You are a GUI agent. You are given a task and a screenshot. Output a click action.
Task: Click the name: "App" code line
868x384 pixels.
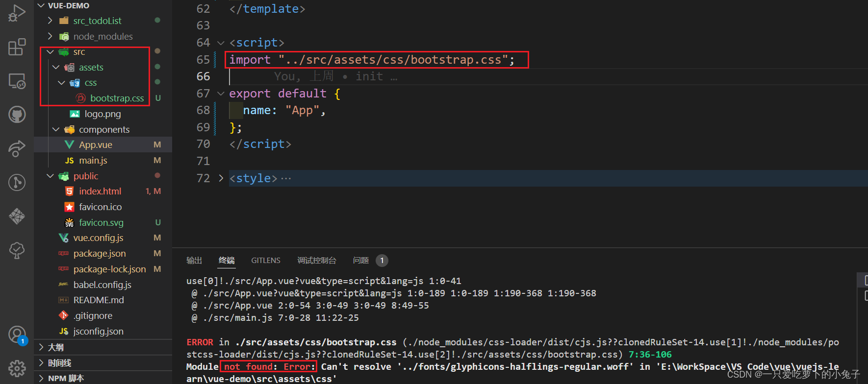[284, 111]
